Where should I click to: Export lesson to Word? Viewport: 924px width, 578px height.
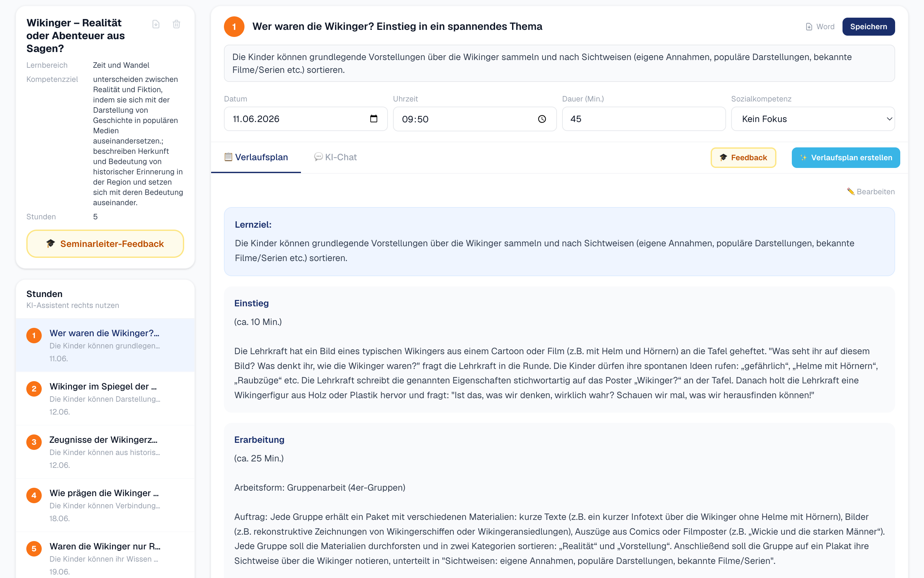tap(820, 27)
